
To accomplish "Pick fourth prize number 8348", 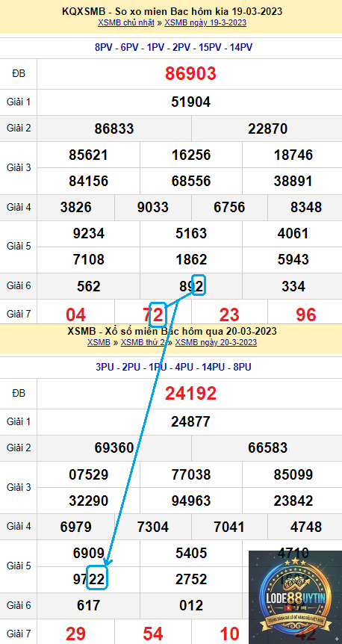I will coord(306,207).
